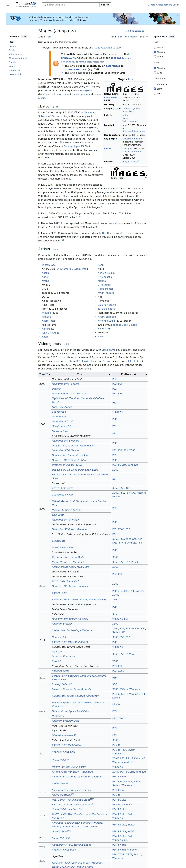Select Small text size

coord(155,47)
